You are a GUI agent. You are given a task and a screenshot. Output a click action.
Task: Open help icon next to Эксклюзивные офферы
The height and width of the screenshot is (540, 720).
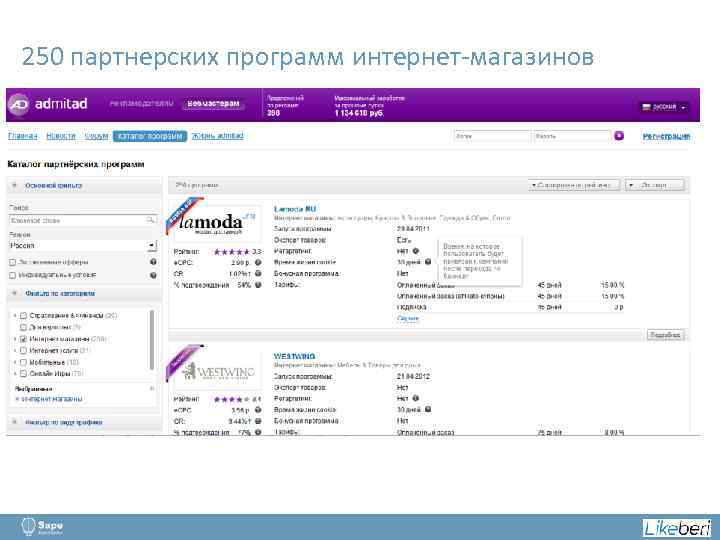click(x=153, y=262)
